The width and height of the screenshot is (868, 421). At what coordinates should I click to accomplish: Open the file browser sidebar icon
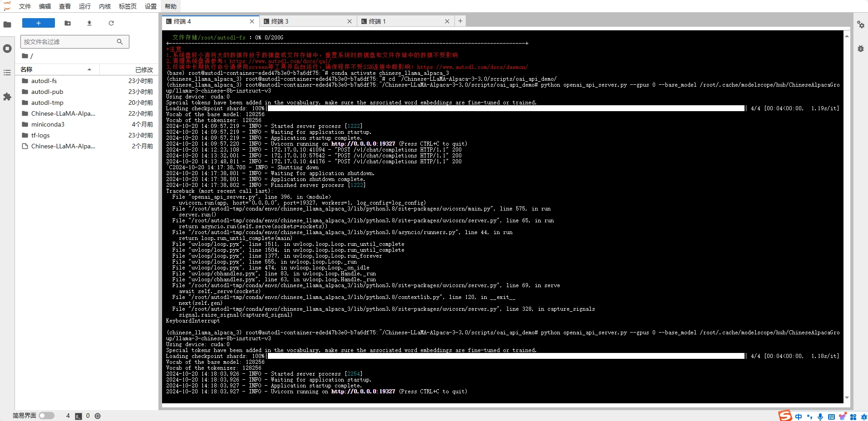(x=7, y=24)
